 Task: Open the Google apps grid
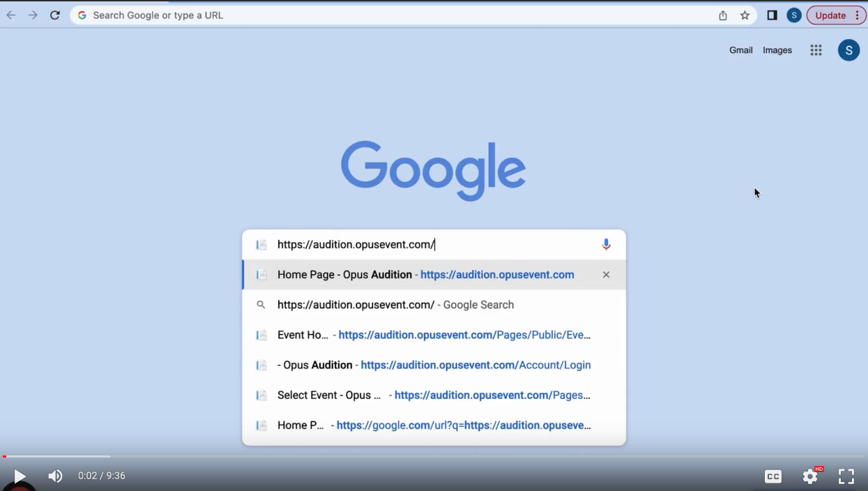pos(816,50)
